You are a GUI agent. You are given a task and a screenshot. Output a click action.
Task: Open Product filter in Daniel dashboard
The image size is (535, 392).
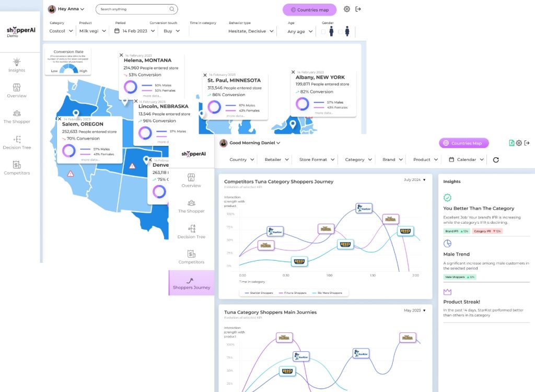(425, 159)
